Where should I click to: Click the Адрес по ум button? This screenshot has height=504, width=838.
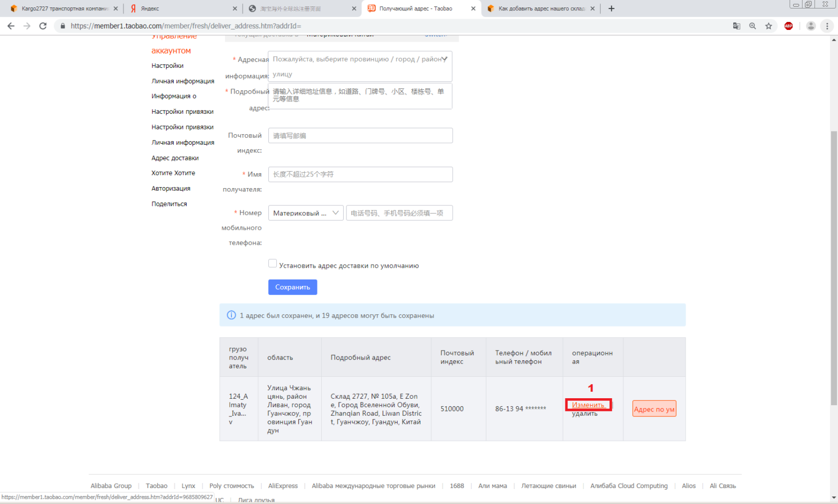[654, 409]
